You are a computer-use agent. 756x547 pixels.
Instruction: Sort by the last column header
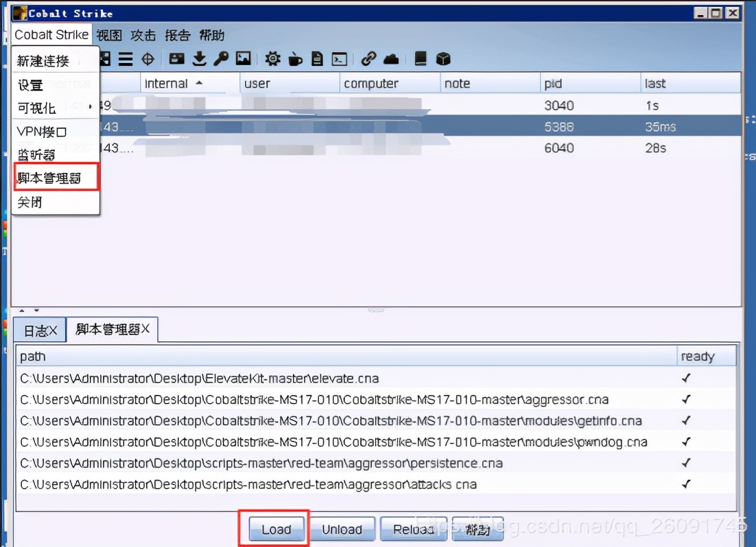690,84
